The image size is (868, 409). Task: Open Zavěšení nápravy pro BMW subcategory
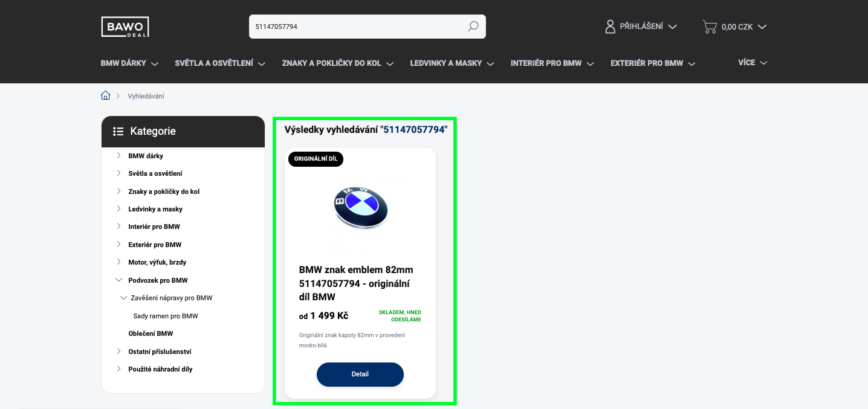(172, 298)
